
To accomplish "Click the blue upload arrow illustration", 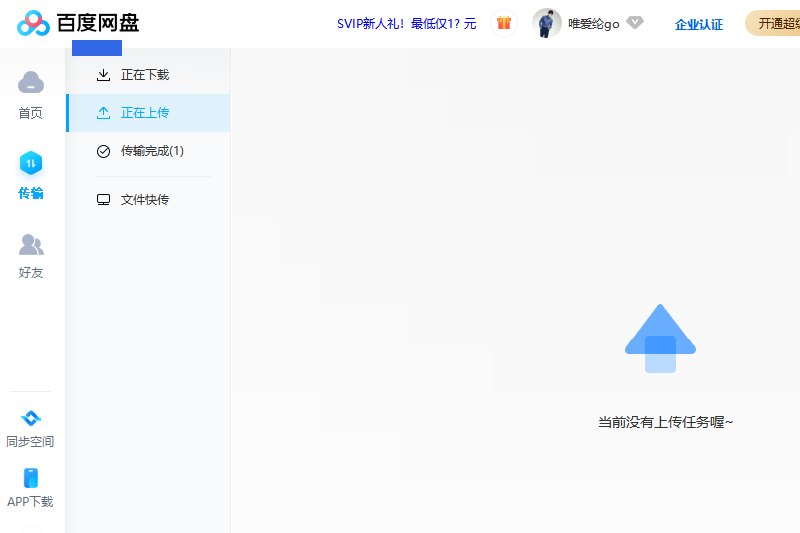I will click(660, 338).
